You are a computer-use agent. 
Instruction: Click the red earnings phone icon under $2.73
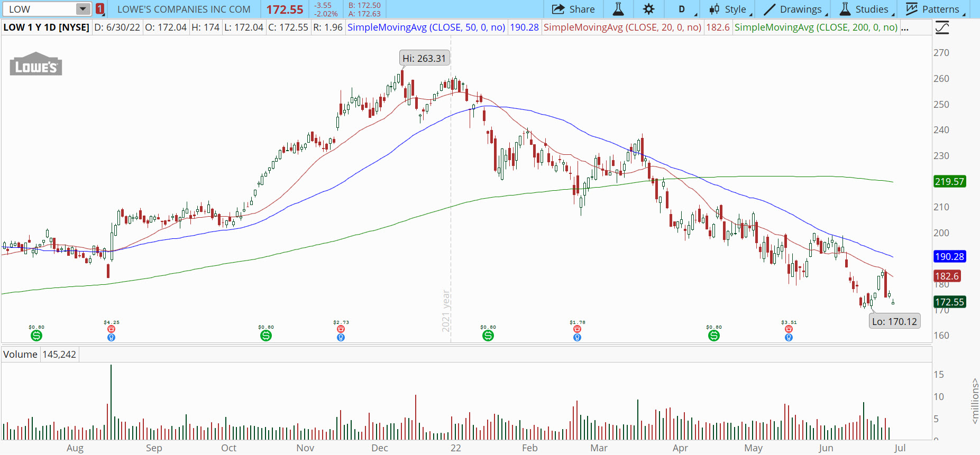pyautogui.click(x=341, y=329)
